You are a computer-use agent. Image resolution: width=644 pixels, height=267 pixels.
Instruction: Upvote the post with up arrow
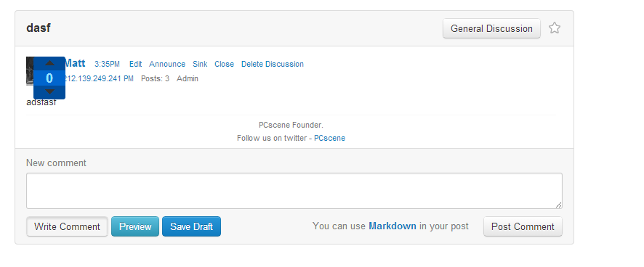[49, 63]
